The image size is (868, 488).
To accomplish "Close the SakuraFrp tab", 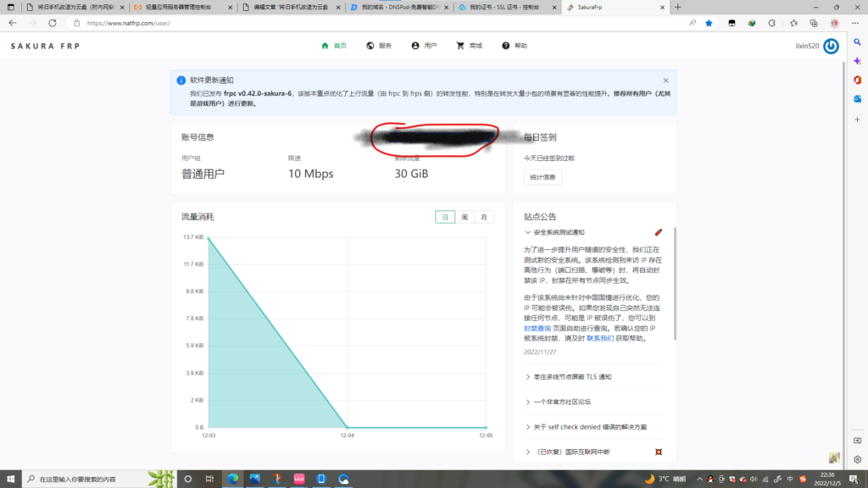I will (662, 7).
